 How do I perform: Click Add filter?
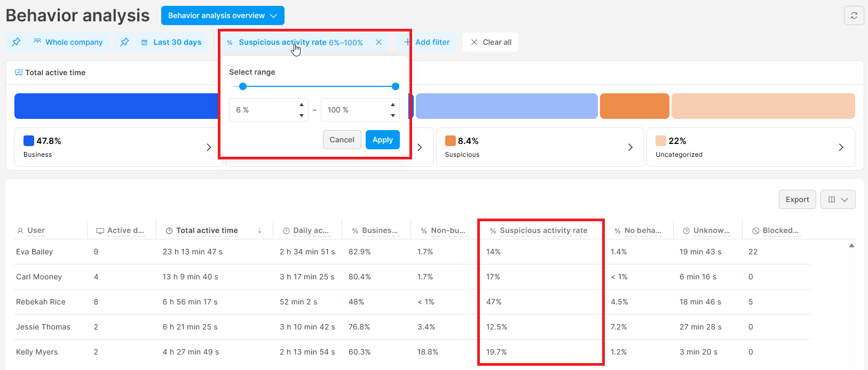click(x=427, y=42)
